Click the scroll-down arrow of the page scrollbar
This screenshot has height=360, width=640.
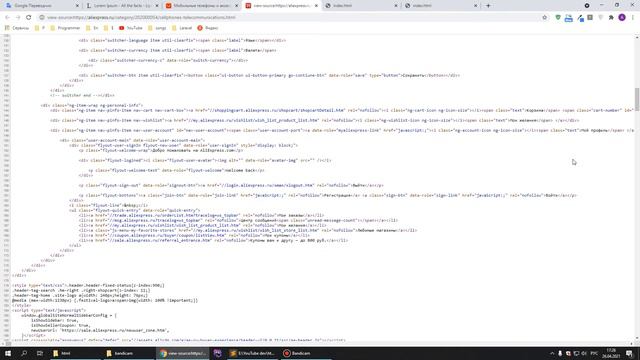click(x=637, y=338)
